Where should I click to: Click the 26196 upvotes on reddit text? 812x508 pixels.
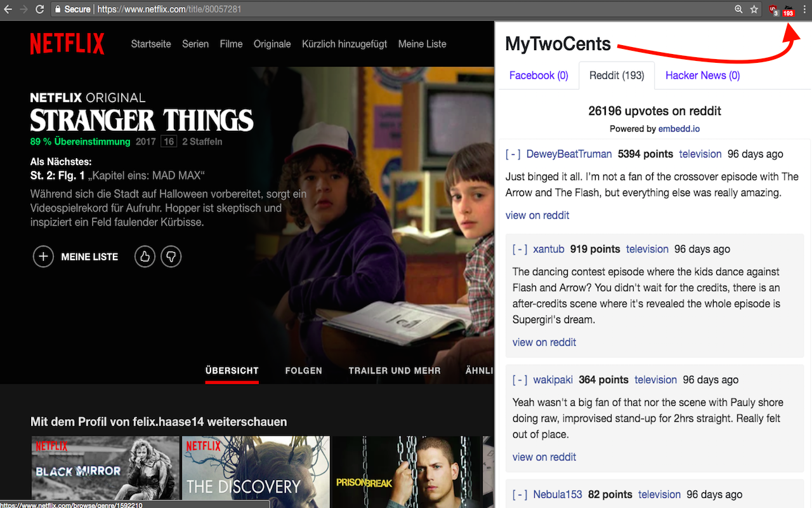click(x=655, y=111)
